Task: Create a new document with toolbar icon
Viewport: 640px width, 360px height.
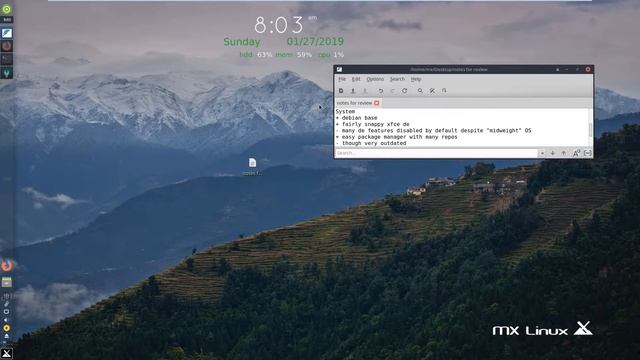Action: coord(341,91)
